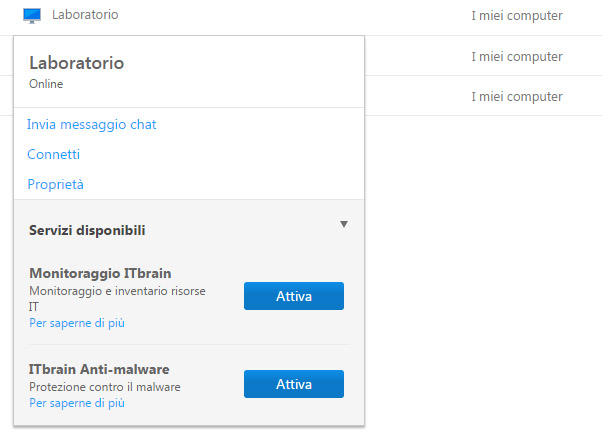The image size is (602, 433).
Task: Click the blue computer icon beside Laboratorio
Action: point(32,16)
